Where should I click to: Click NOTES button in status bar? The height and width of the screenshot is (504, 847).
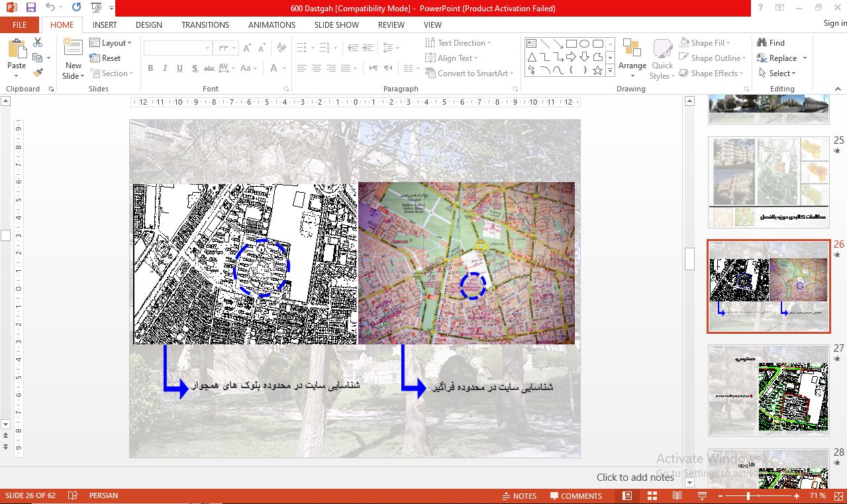tap(519, 496)
